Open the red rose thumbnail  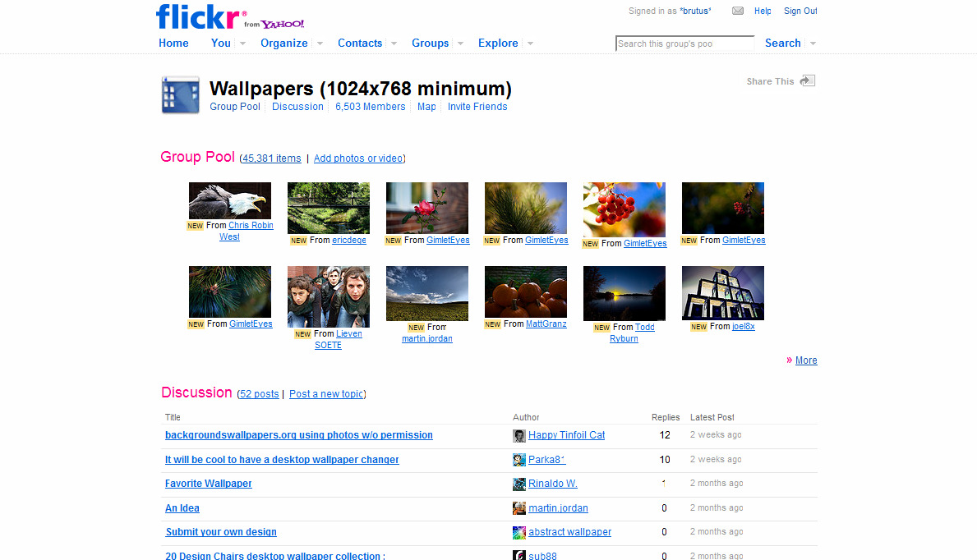pos(426,208)
